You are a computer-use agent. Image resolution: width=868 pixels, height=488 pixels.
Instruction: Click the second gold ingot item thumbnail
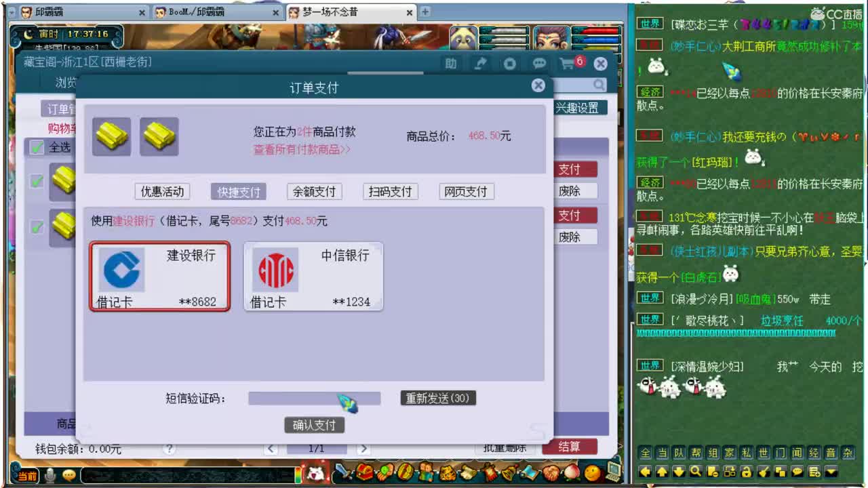tap(159, 136)
